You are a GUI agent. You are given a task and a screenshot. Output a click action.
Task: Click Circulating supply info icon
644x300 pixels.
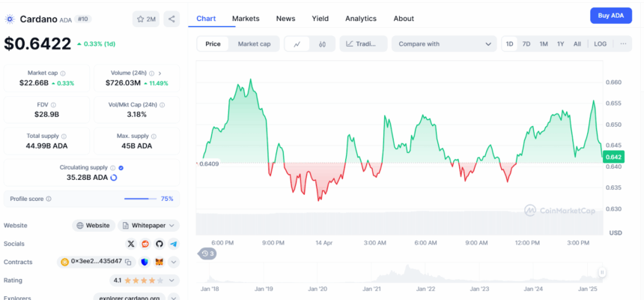[112, 168]
